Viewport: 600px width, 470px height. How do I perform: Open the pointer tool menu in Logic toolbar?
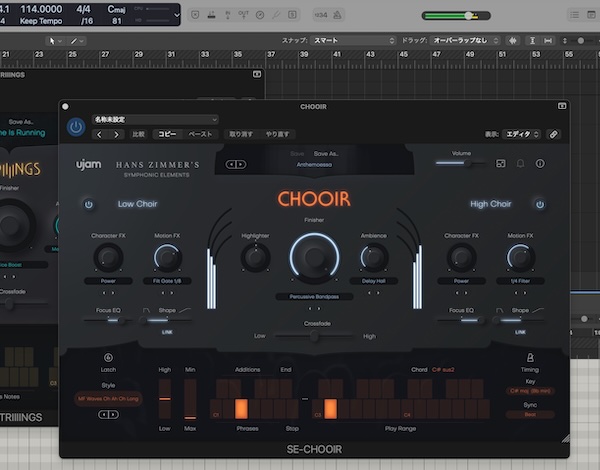tap(54, 41)
